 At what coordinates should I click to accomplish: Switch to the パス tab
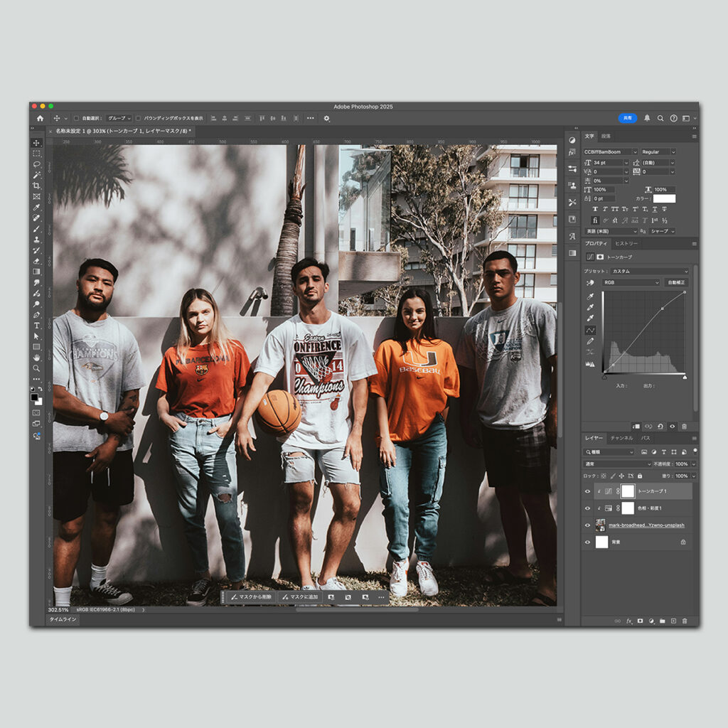(646, 438)
